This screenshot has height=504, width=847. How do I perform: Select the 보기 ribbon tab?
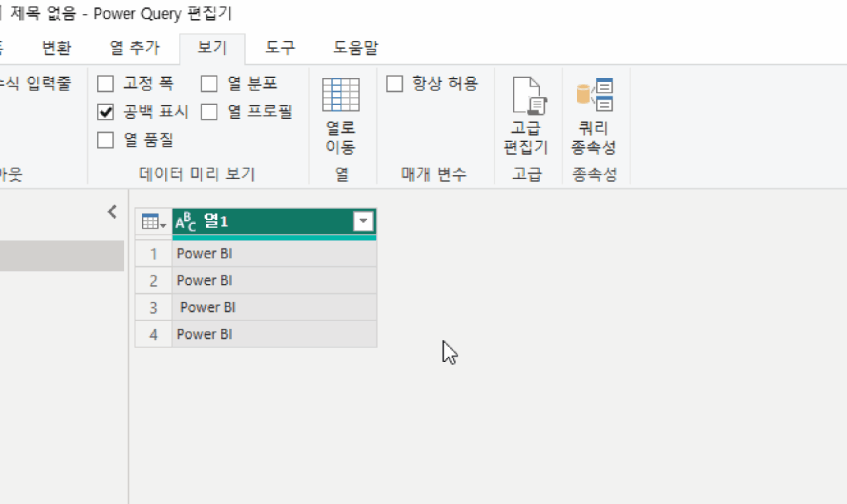click(x=212, y=48)
